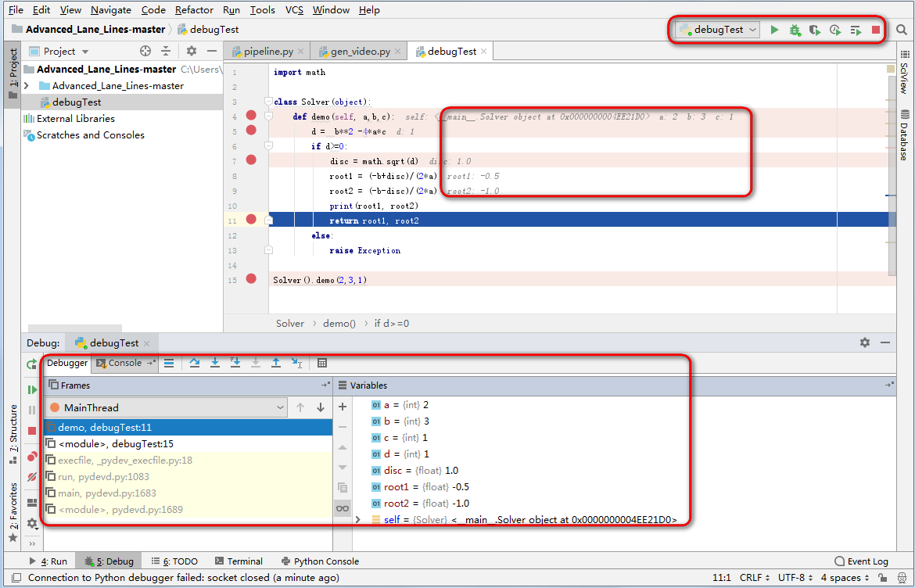This screenshot has width=915, height=588.
Task: Open the Mute Breakpoints icon
Action: point(30,477)
